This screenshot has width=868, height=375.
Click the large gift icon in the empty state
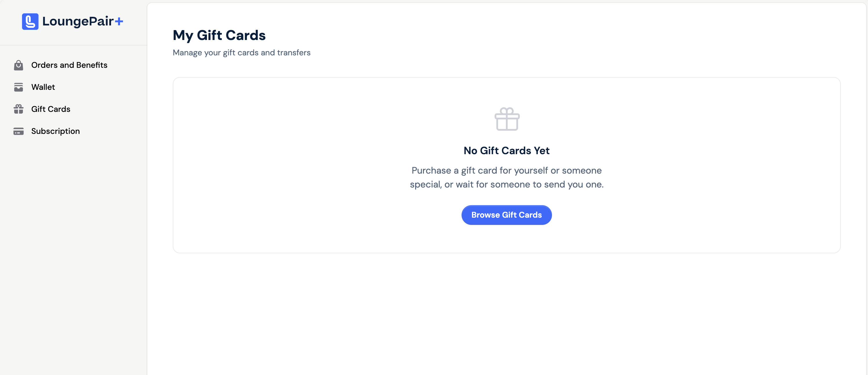point(506,119)
